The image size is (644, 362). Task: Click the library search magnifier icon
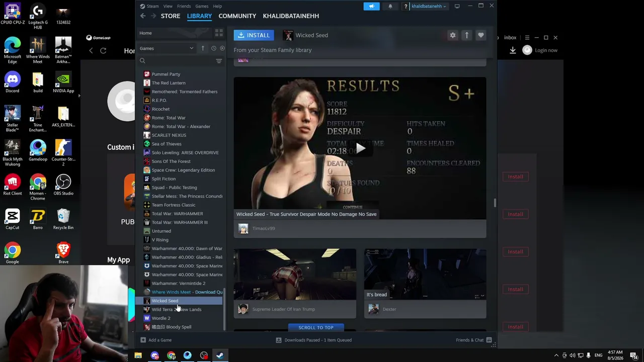coord(142,61)
